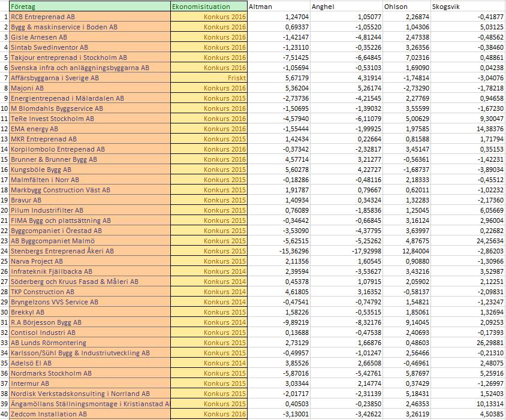Image resolution: width=506 pixels, height=420 pixels.
Task: Click AB Byggcompaniet Malmö cell
Action: point(90,241)
